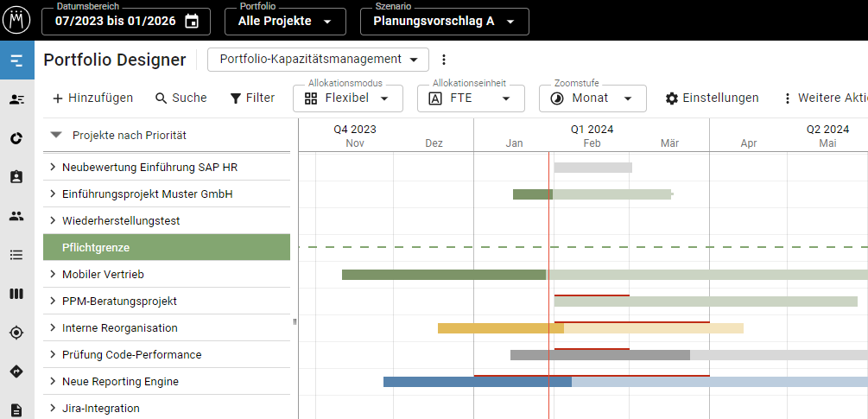Click the Einstellungen gear icon
Viewport: 868px width, 419px height.
(x=671, y=98)
